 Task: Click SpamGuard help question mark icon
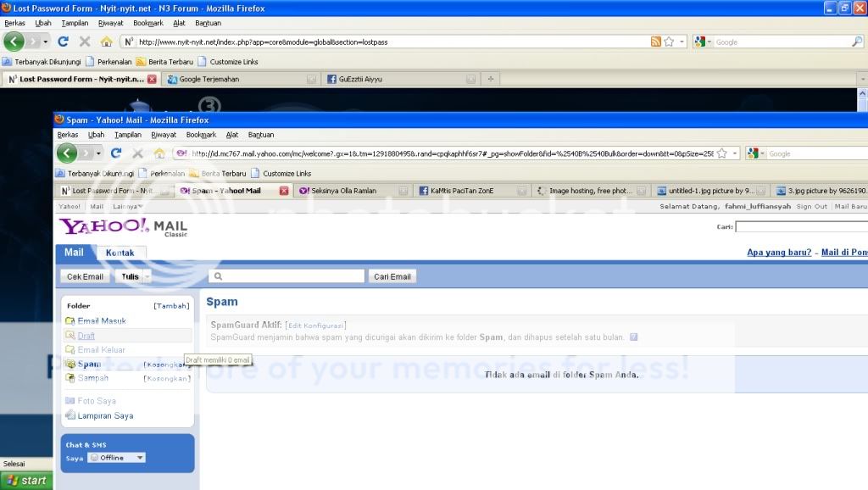coord(634,337)
